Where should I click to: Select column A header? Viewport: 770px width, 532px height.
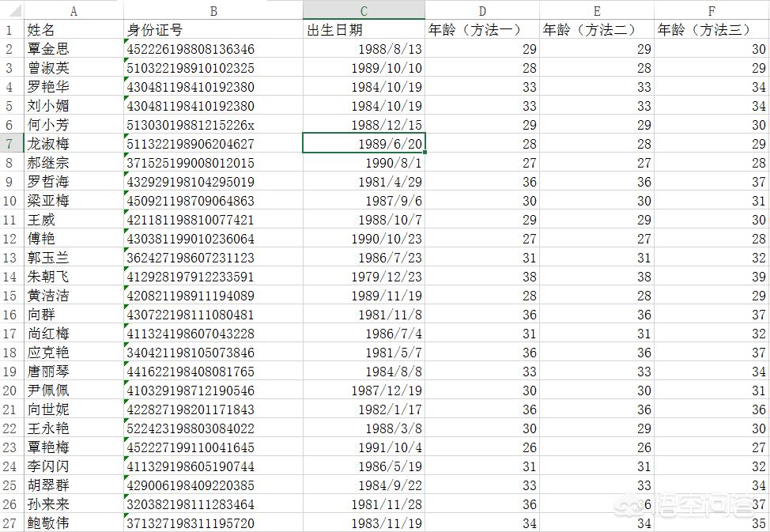74,10
